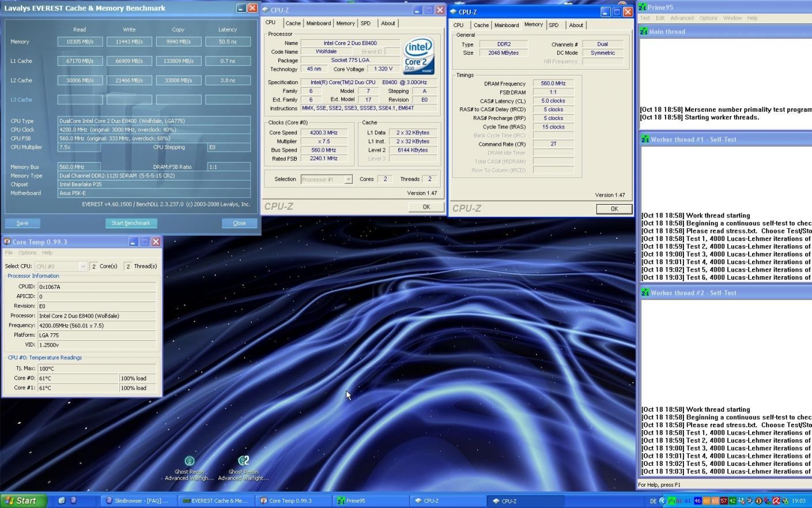
Task: Open About tab in CPU-Z processor window
Action: point(388,23)
